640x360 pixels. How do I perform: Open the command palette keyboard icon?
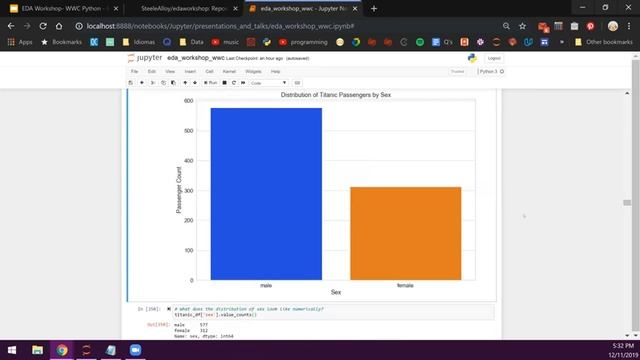[x=297, y=83]
